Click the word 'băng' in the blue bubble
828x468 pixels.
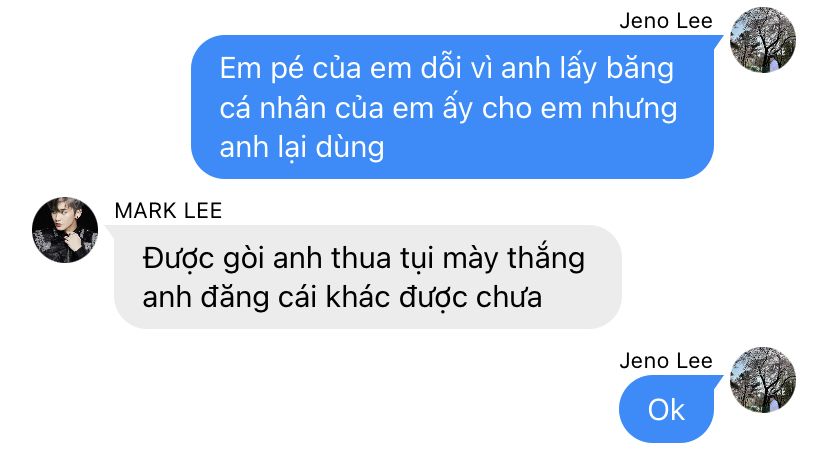click(640, 69)
